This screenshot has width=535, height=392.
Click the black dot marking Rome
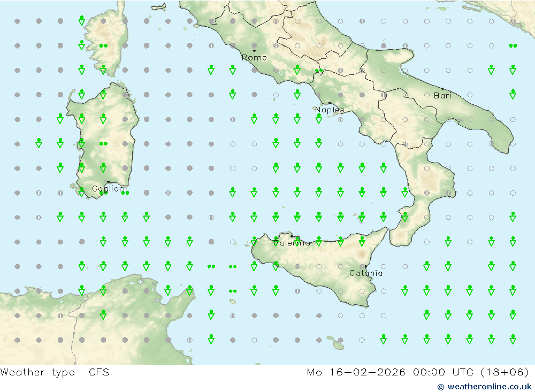[x=254, y=50]
